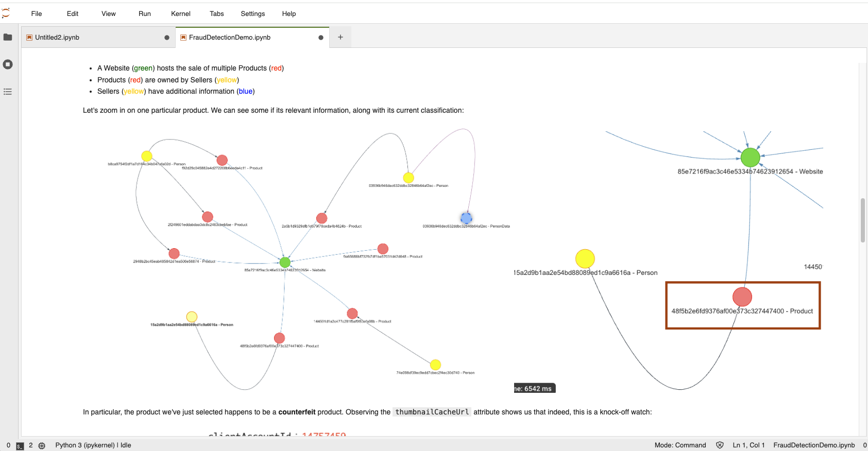
Task: Select large yellow 15a2d9b1aa2e Person node
Action: pyautogui.click(x=585, y=259)
